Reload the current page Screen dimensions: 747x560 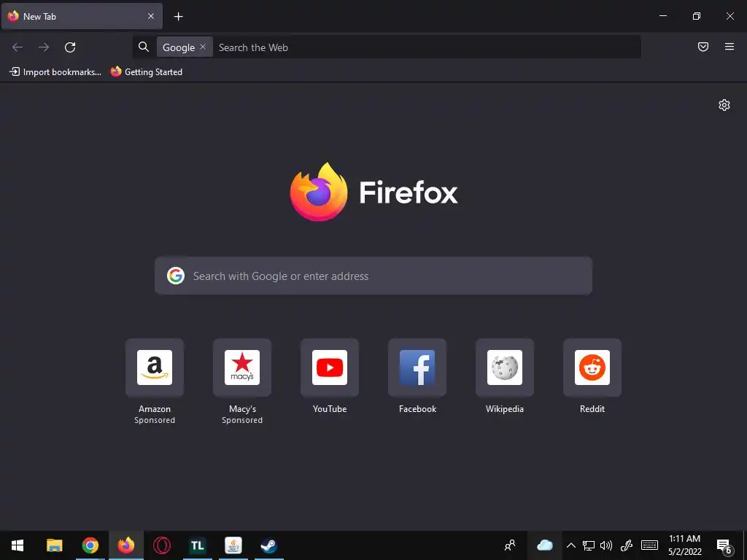70,47
